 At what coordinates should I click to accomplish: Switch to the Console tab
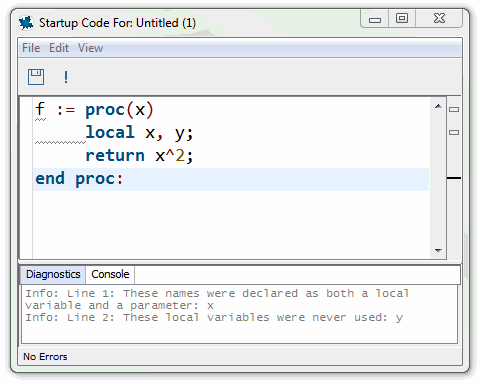[110, 274]
